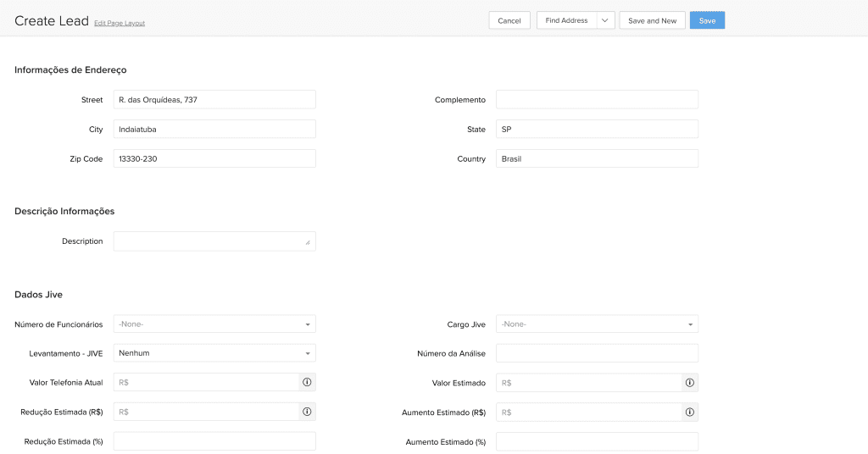Select the Complemento input field
The height and width of the screenshot is (454, 868).
pos(597,100)
